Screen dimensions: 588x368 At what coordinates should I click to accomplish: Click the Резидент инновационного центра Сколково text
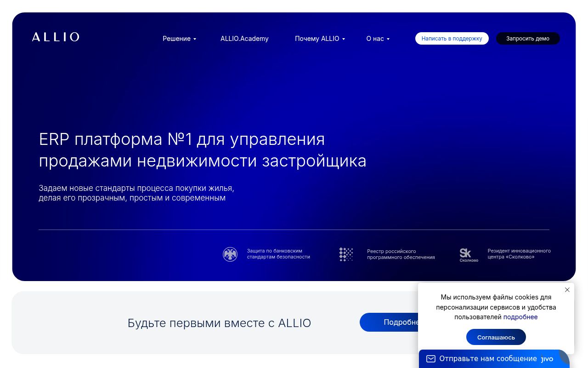click(x=519, y=254)
